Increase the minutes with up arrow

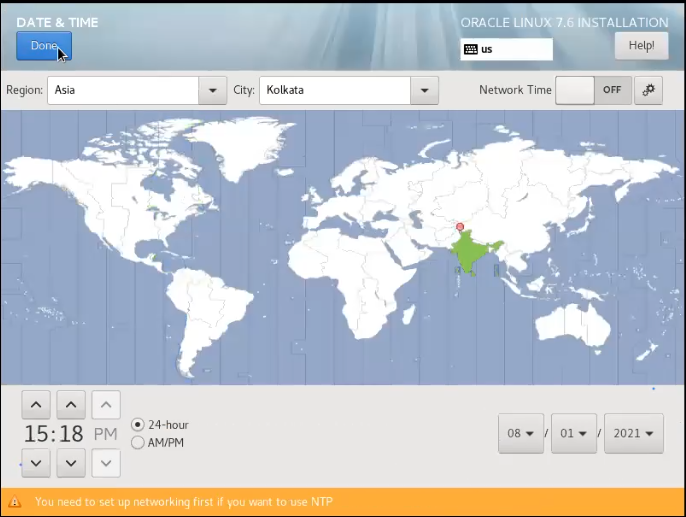[x=71, y=405]
